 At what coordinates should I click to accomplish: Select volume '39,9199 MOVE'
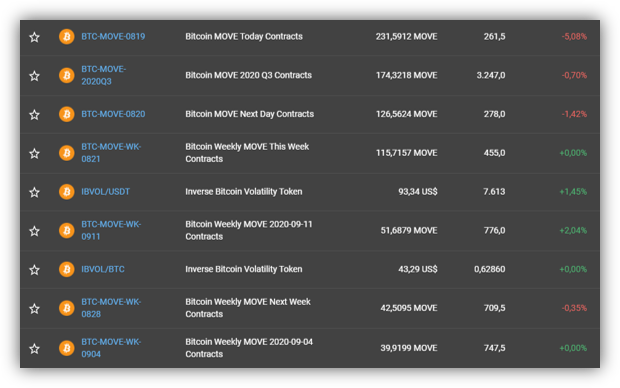409,348
